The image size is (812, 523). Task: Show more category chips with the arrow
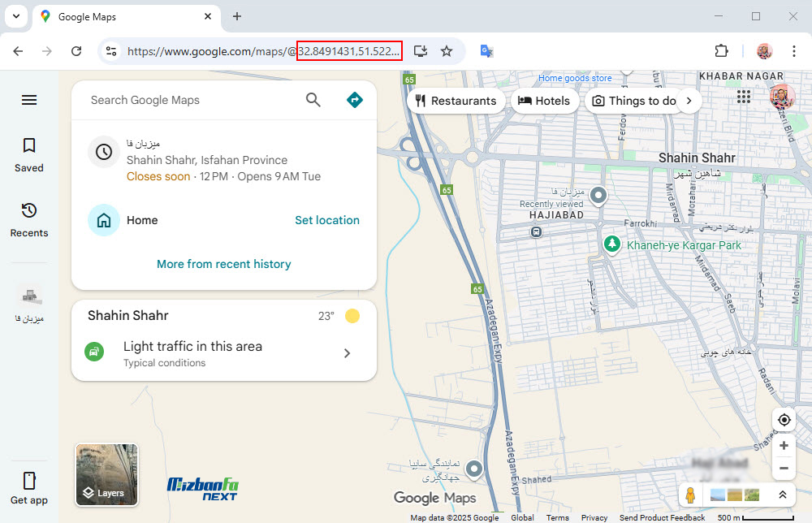pos(689,101)
